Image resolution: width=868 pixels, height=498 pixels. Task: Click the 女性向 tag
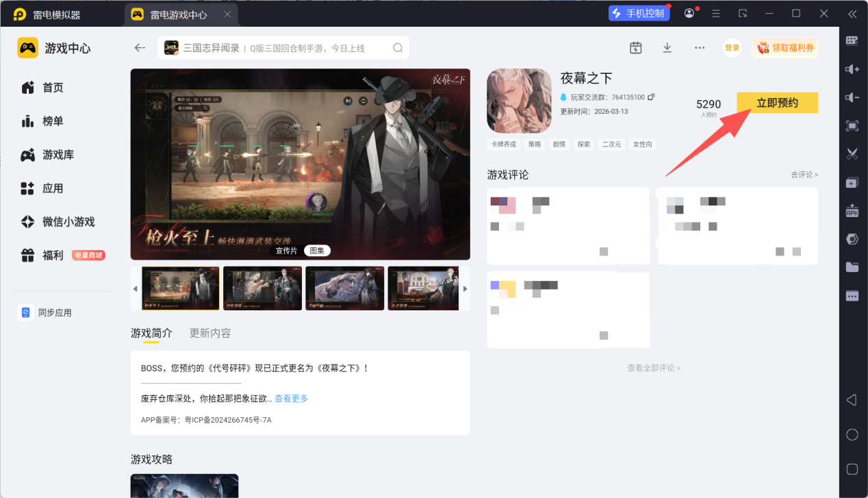pyautogui.click(x=642, y=145)
